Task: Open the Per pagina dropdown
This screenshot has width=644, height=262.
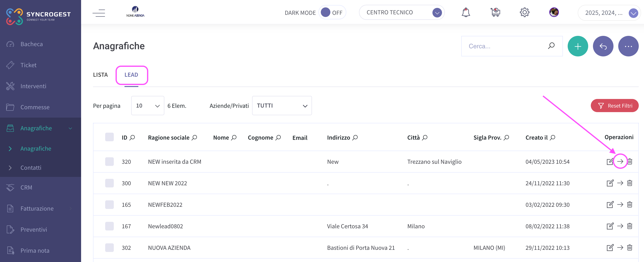Action: coord(147,106)
